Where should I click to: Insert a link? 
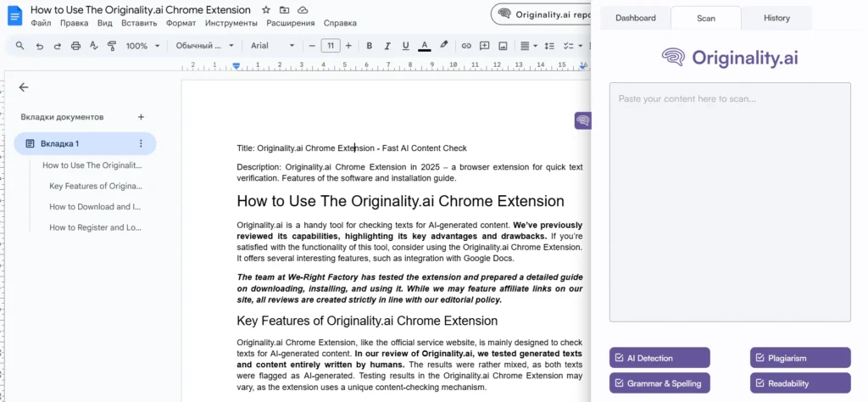tap(466, 46)
